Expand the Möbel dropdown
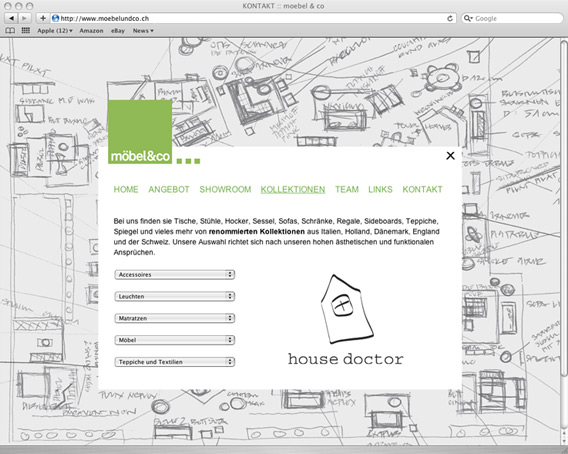568x454 pixels. pos(175,340)
